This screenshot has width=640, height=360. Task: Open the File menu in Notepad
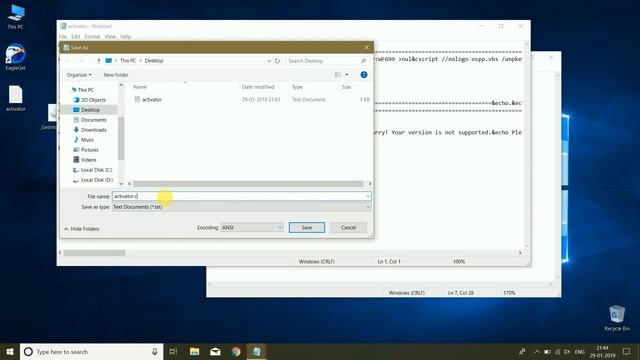63,37
